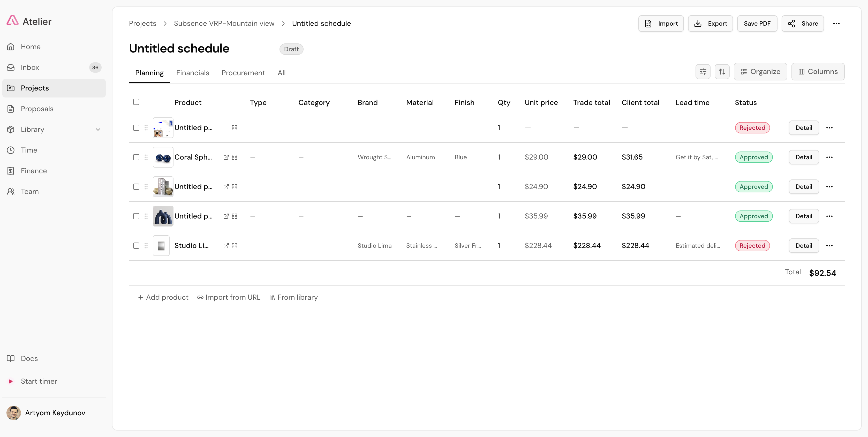Open the three-dot menu beside Share
Screen dimensions: 868x437
point(836,24)
